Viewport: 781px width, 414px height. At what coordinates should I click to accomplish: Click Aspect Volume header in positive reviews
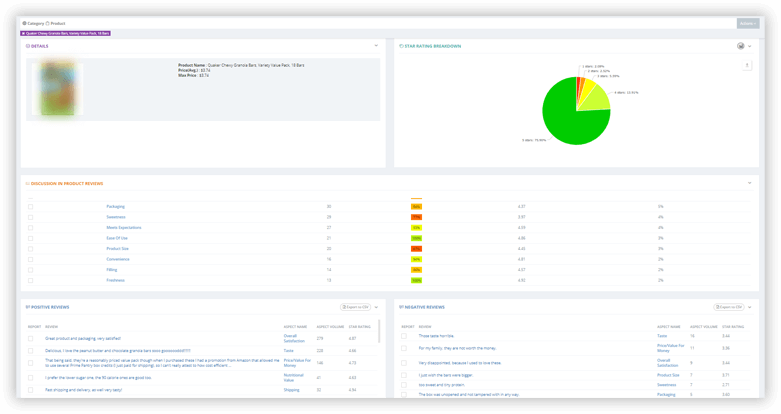330,327
